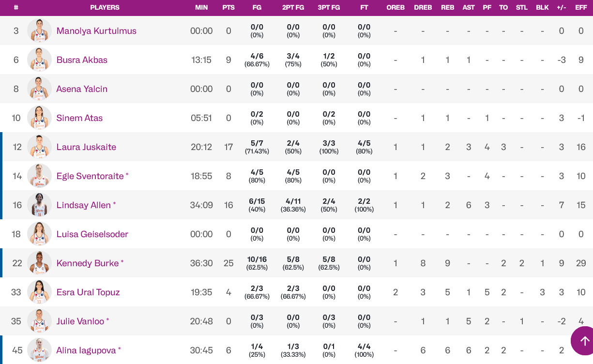The width and height of the screenshot is (593, 364).
Task: Click Esra Ural Topuz's avatar image
Action: (39, 292)
